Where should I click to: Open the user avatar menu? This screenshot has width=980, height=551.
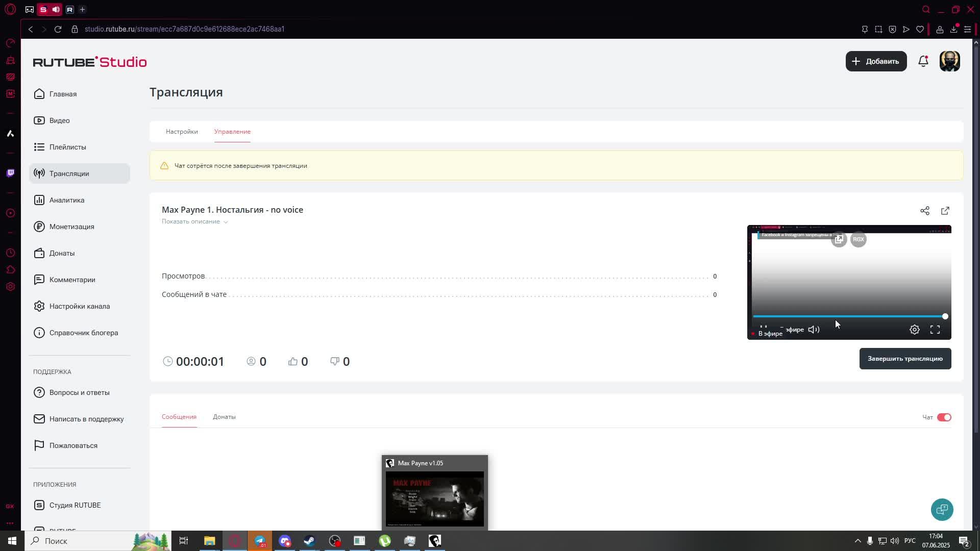pos(949,61)
